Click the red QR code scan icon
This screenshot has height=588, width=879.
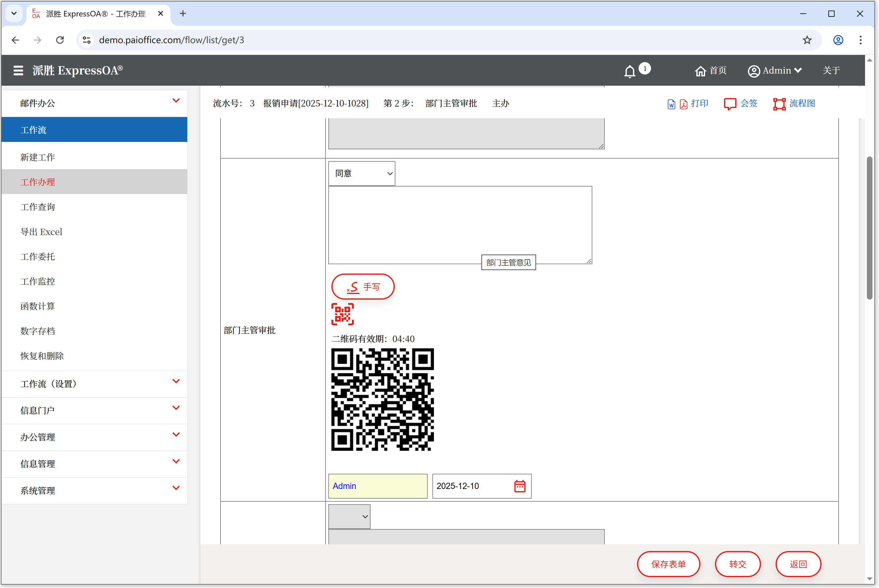point(342,314)
